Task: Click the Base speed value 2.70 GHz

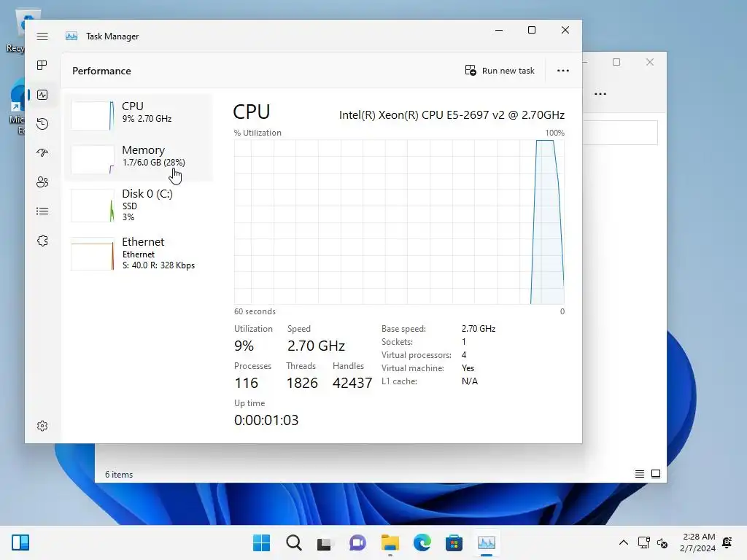Action: [x=479, y=329]
